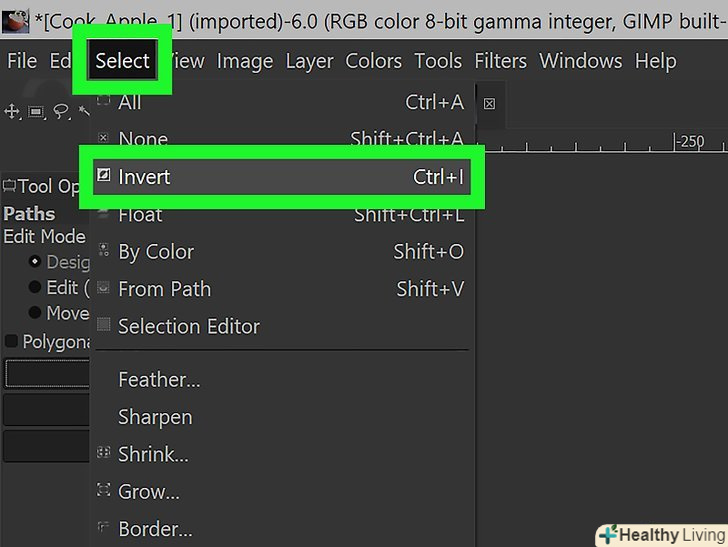Expand the Layer menu
Screen dimensions: 728x547
pyautogui.click(x=309, y=61)
